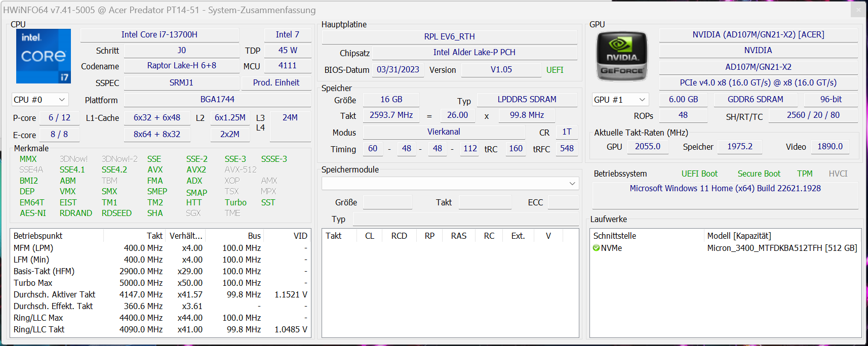The width and height of the screenshot is (868, 346).
Task: Click the 16 GB memory size value
Action: point(391,99)
